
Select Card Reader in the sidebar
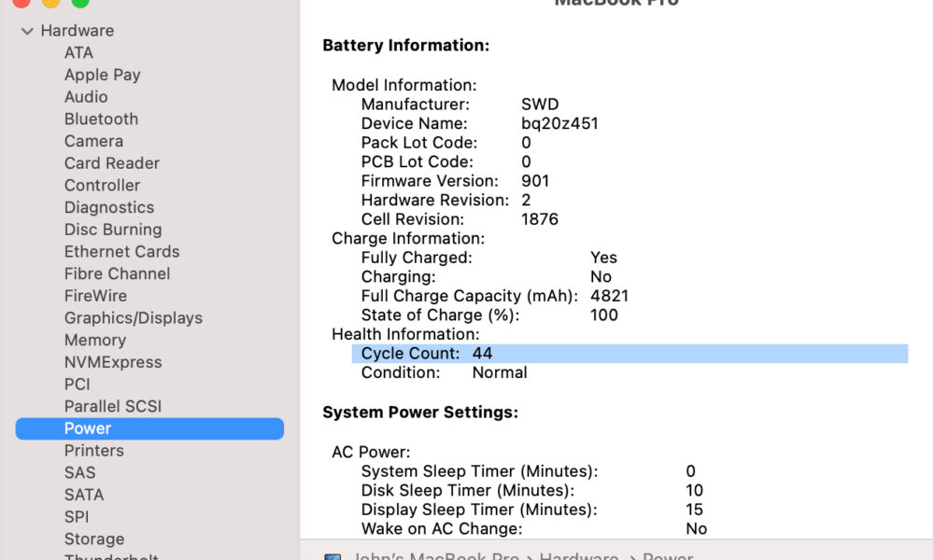111,163
